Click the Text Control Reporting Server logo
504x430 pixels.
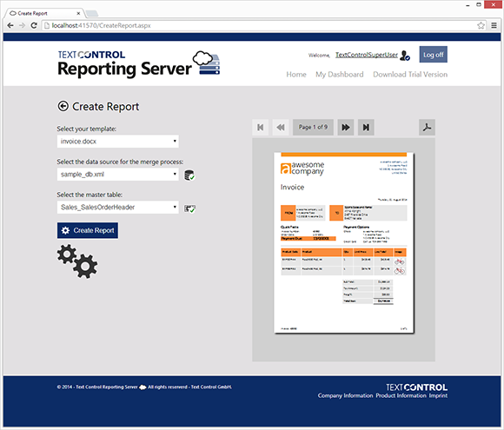click(x=139, y=63)
